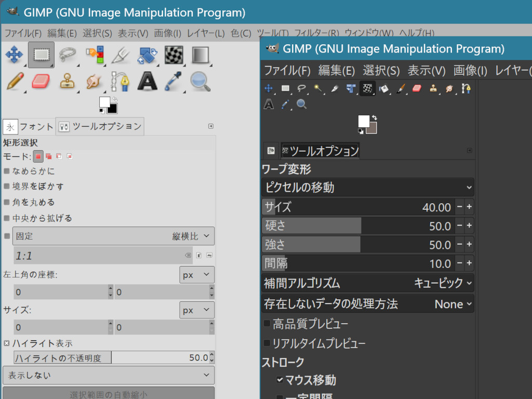Screen dimensions: 532x399
Task: Open tab menu arrow in dark options panel
Action: point(470,150)
